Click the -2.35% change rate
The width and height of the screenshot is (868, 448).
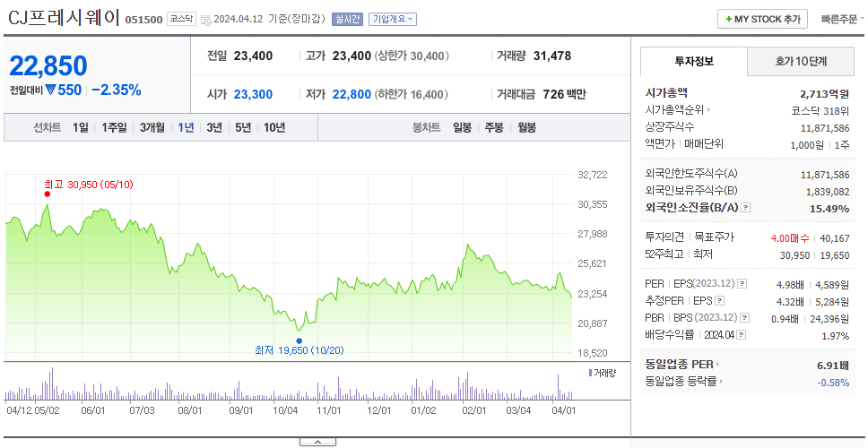pos(117,90)
